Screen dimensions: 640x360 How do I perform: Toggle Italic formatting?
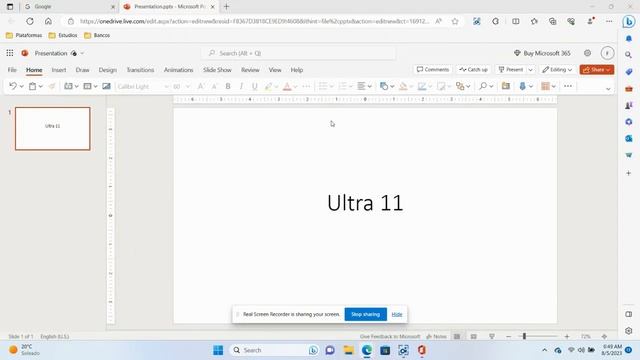pos(241,86)
